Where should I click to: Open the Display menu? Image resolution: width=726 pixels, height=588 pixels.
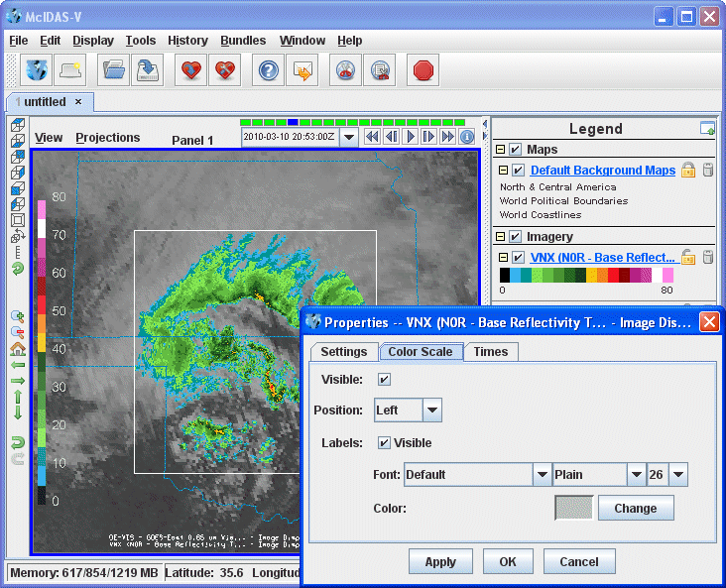click(x=93, y=41)
